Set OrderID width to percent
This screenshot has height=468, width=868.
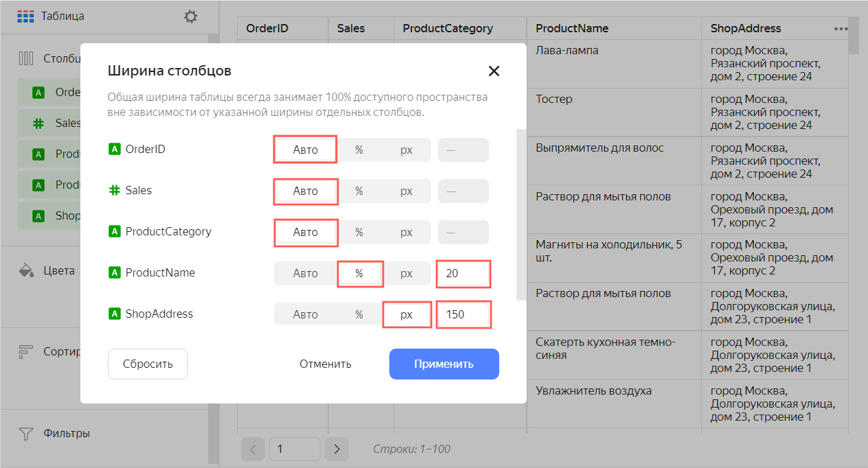pos(359,150)
